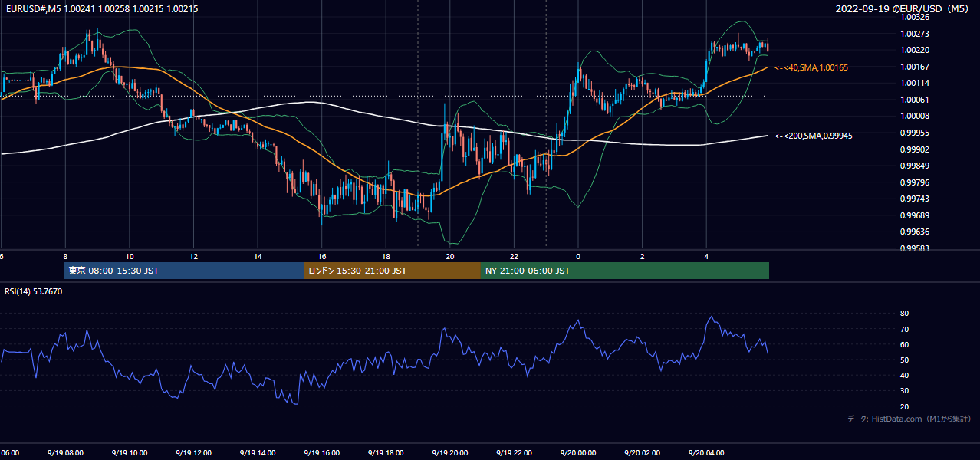Image resolution: width=980 pixels, height=460 pixels.
Task: Click the 9/19 14:00 time label
Action: 258,453
